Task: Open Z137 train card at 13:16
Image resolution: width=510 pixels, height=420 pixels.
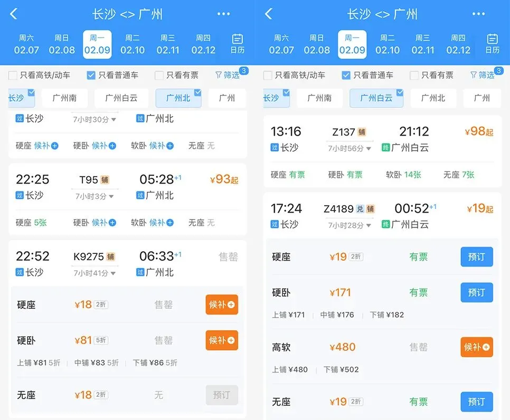Action: click(x=382, y=151)
